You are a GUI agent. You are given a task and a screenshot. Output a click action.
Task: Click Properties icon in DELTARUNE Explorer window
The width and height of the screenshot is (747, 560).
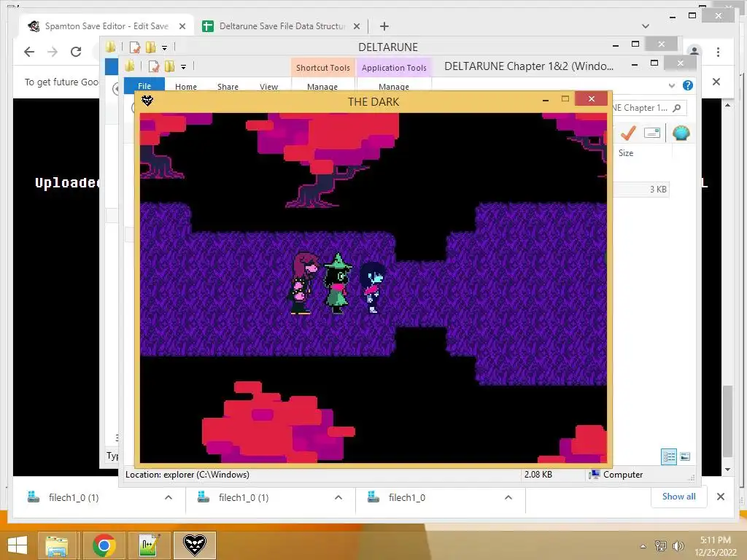[135, 47]
